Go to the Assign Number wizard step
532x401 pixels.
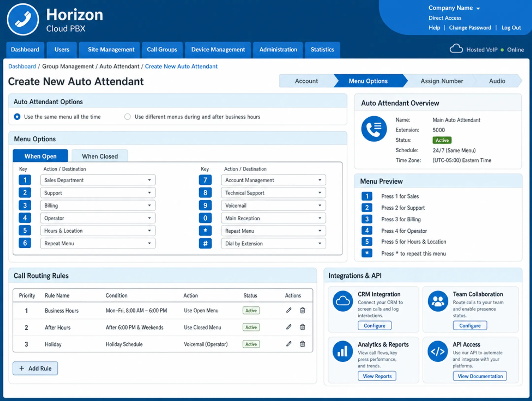(442, 81)
